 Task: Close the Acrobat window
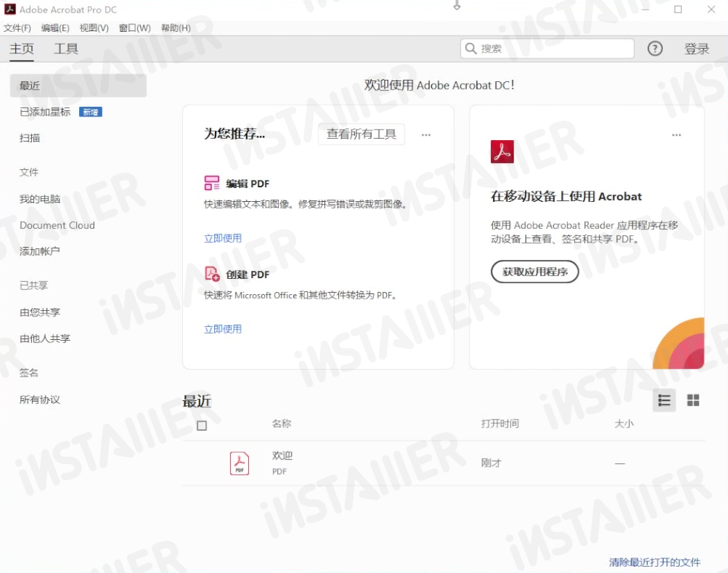coord(711,9)
